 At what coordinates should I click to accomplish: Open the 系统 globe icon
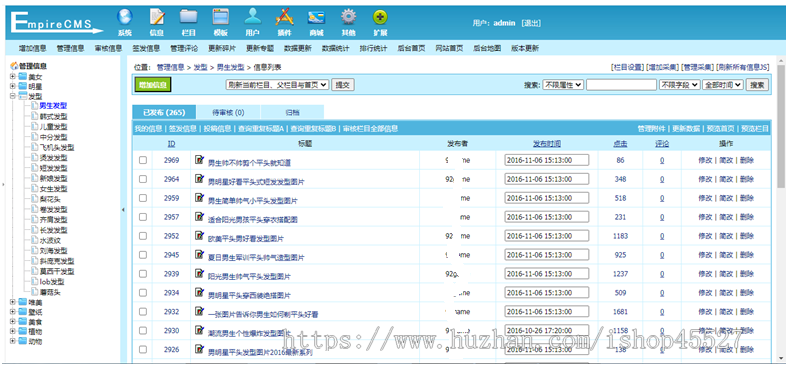[x=125, y=18]
